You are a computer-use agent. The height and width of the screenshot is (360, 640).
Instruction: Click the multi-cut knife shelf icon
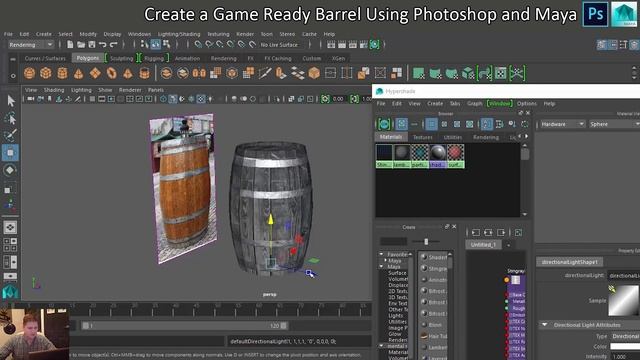[x=264, y=73]
